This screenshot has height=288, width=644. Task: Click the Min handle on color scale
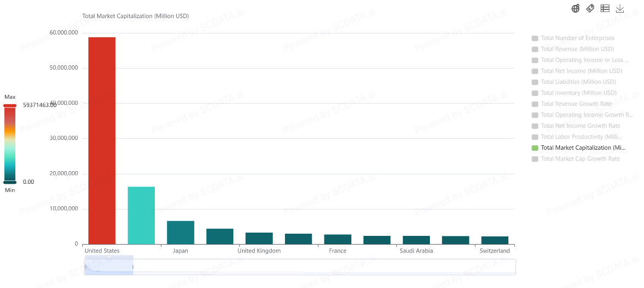10,182
